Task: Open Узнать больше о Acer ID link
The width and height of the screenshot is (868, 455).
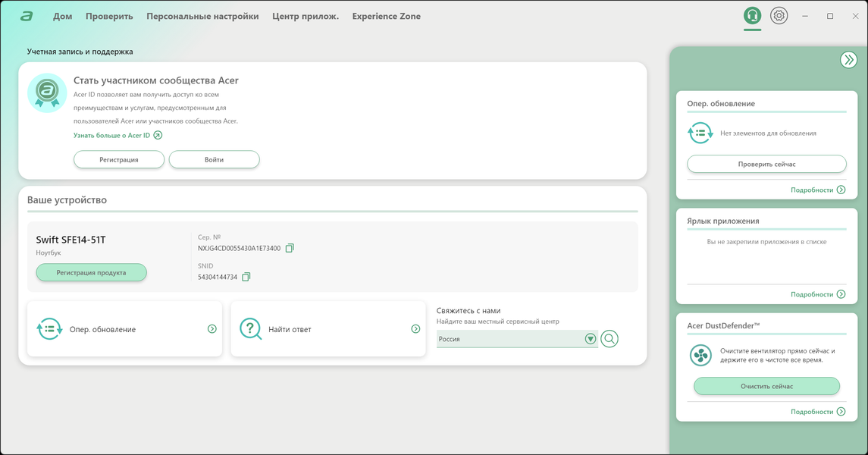Action: pos(112,135)
